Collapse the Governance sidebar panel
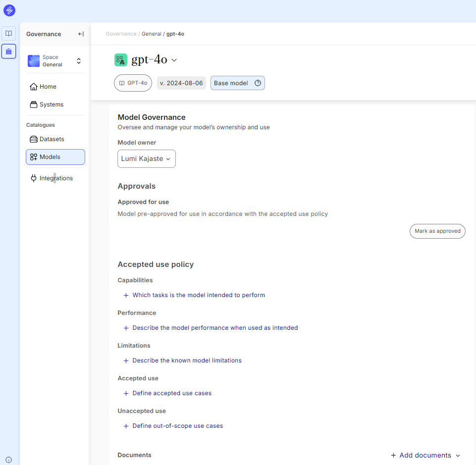 tap(81, 34)
